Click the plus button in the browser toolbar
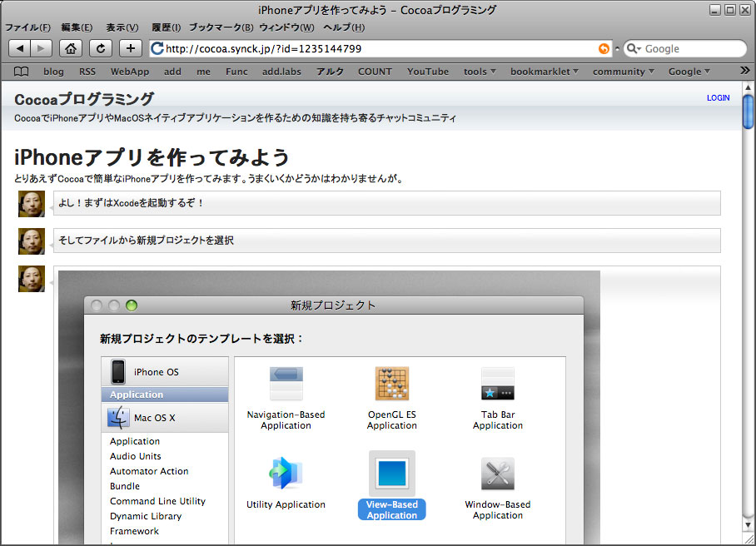This screenshot has width=756, height=546. [131, 48]
